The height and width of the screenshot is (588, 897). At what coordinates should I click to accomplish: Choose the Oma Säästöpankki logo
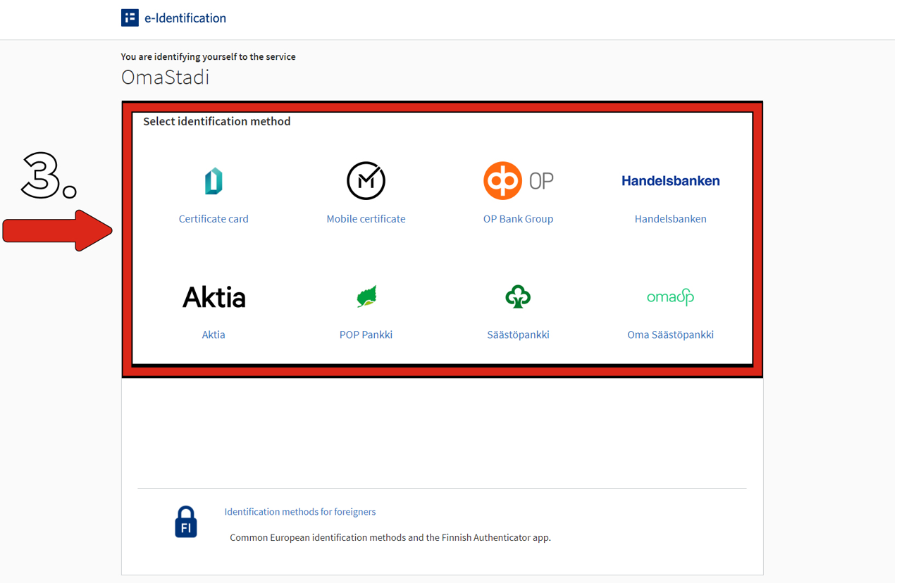pyautogui.click(x=670, y=297)
